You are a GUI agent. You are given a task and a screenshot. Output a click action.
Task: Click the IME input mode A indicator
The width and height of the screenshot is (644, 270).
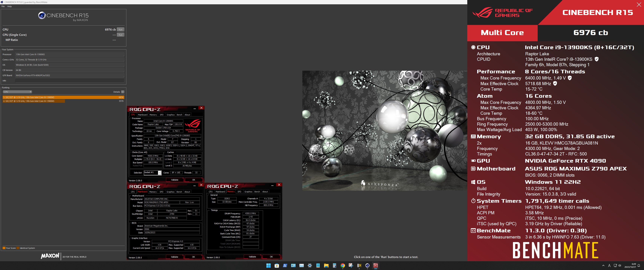coord(609,265)
